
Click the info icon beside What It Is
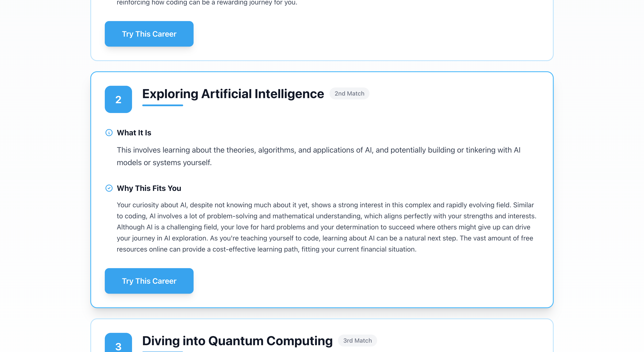click(109, 133)
